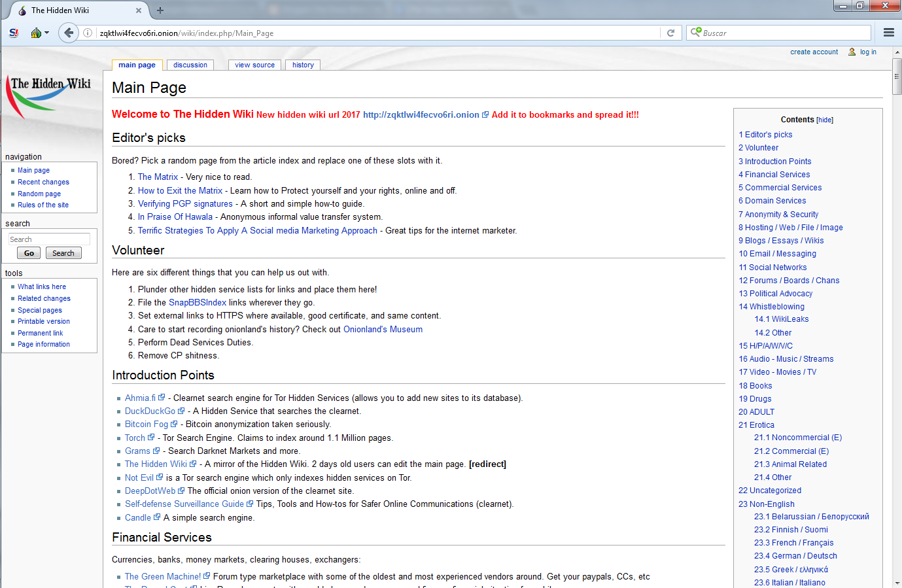Click the user icon next to log in
Screen dimensions: 902x588
(852, 52)
